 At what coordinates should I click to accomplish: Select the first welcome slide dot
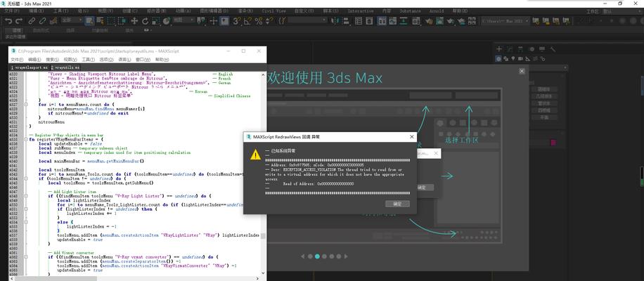[310, 256]
